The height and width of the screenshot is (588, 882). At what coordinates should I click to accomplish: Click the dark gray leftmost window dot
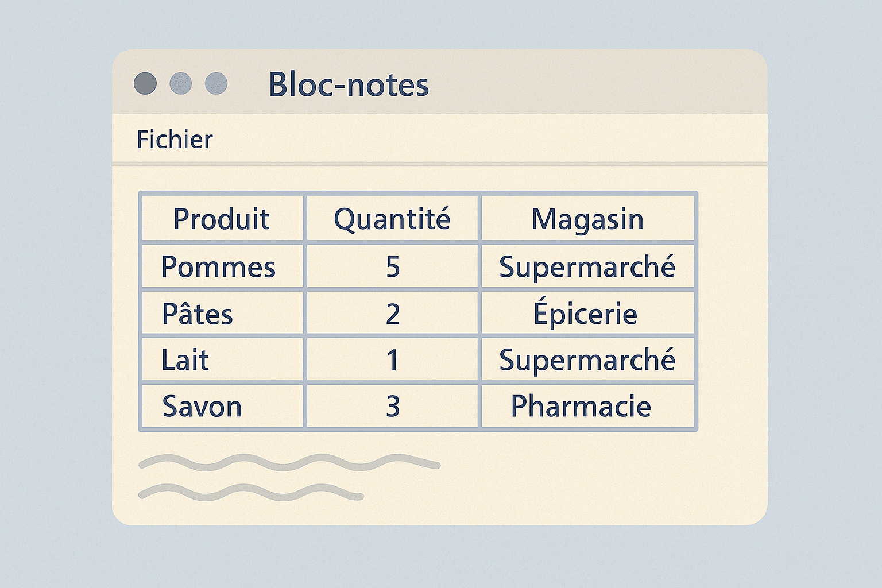[145, 83]
